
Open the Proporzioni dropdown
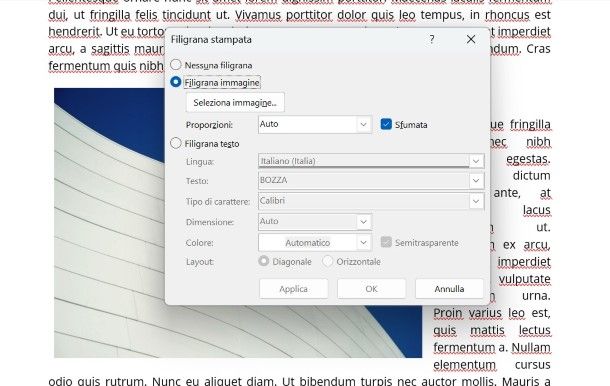pyautogui.click(x=363, y=125)
